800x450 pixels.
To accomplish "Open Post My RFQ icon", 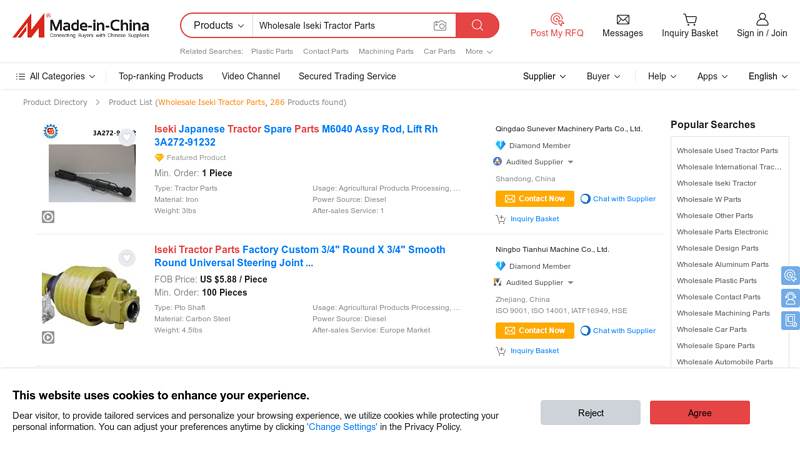I will pyautogui.click(x=556, y=19).
